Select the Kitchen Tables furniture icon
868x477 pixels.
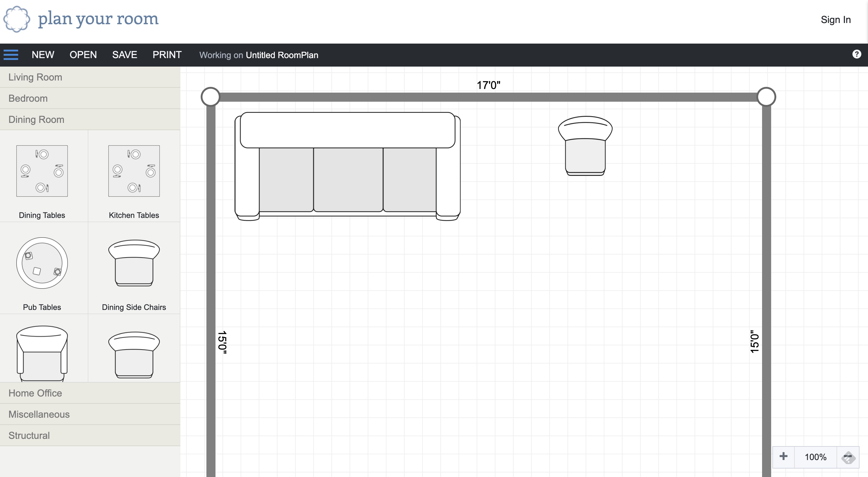pyautogui.click(x=134, y=171)
